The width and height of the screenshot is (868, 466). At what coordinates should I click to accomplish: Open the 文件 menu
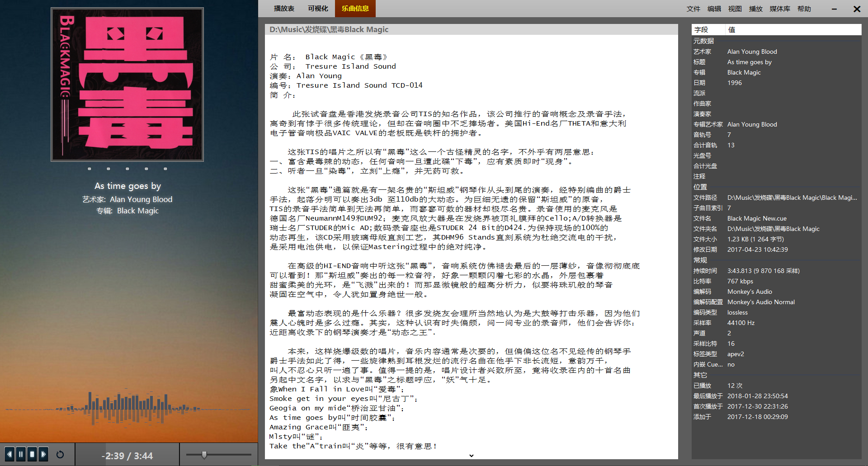[x=693, y=9]
